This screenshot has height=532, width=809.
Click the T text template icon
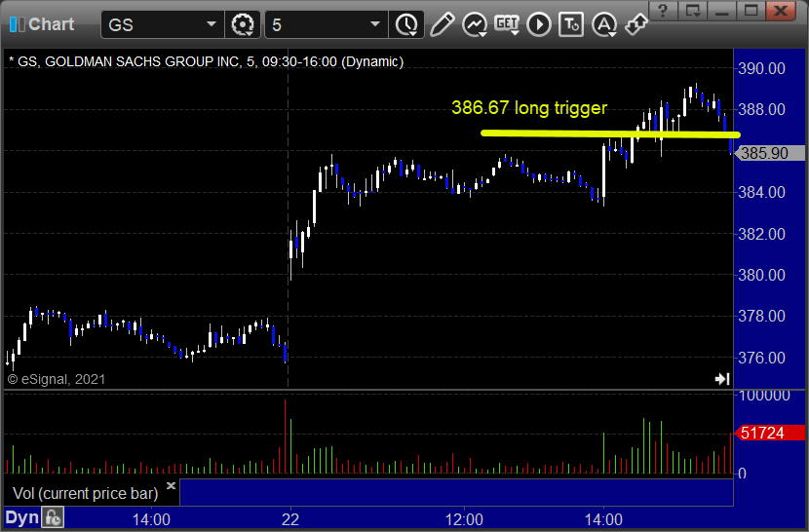pyautogui.click(x=571, y=24)
